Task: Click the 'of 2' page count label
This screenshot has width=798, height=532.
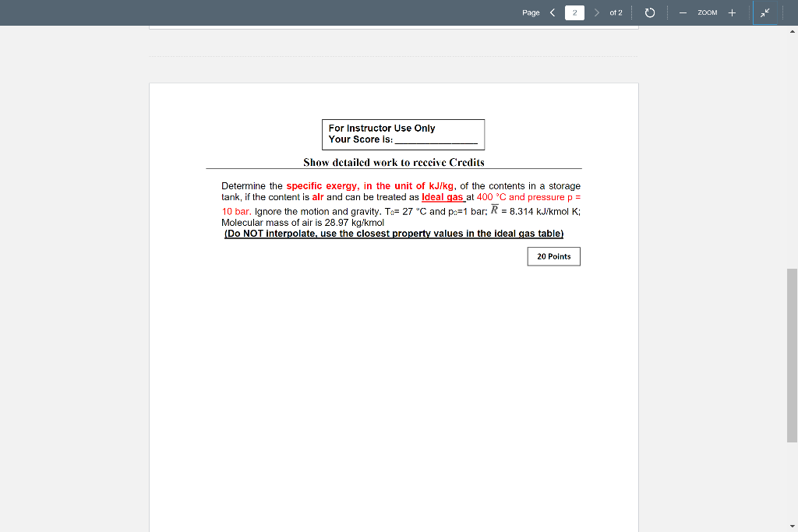Action: pos(615,12)
